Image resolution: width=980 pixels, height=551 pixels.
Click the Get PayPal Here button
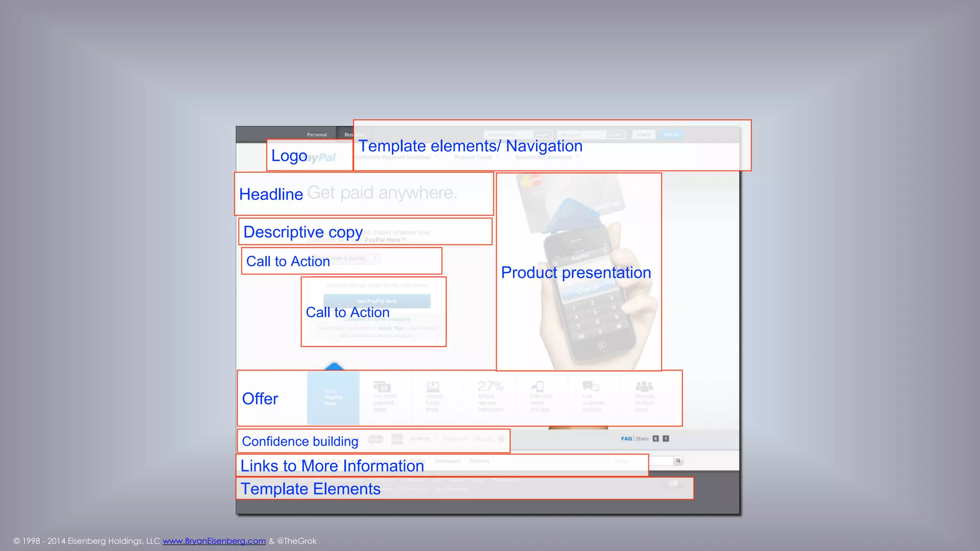coord(377,301)
